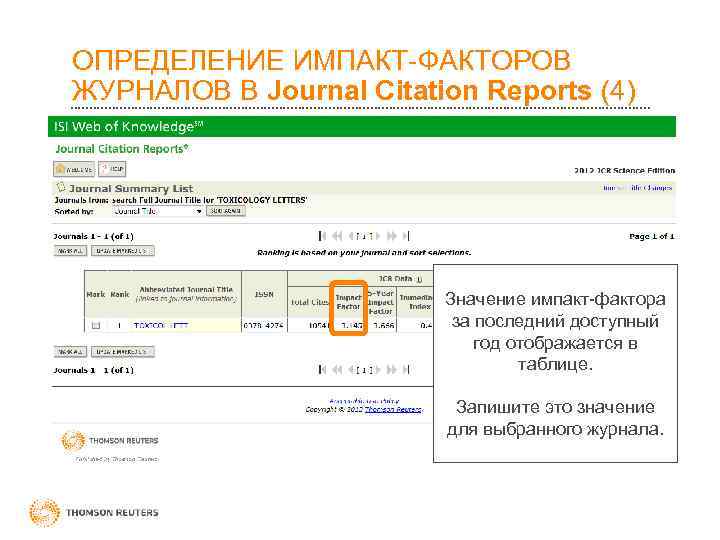720x540 pixels.
Task: Click the Journal Citation Reports title
Action: [x=122, y=149]
